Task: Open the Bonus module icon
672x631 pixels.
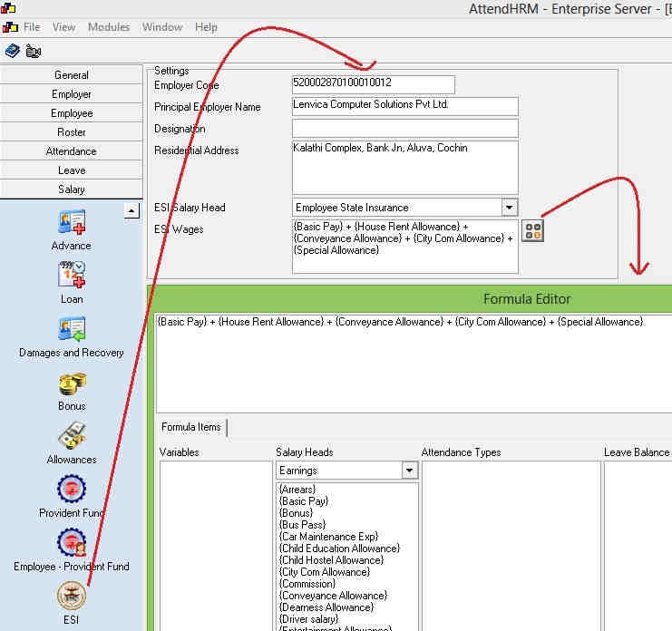Action: coord(72,383)
